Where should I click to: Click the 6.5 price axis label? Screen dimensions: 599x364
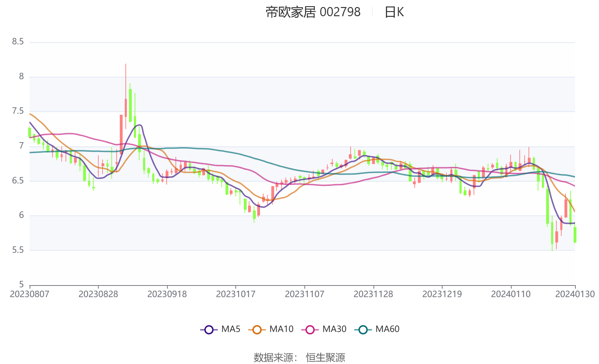pyautogui.click(x=18, y=181)
